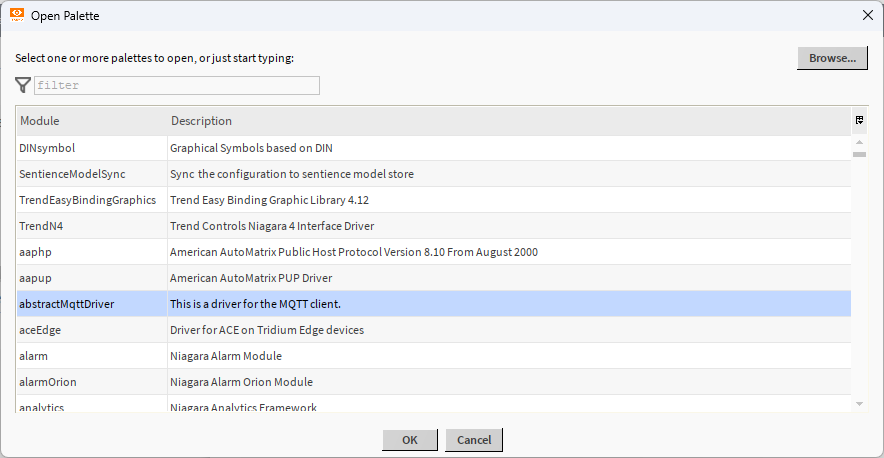Sort by the Module column header

90,121
